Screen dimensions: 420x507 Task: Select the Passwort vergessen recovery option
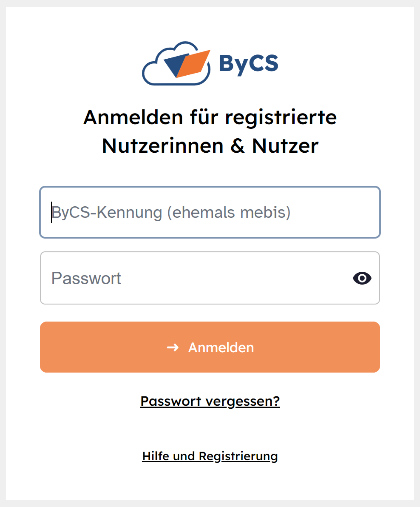210,401
